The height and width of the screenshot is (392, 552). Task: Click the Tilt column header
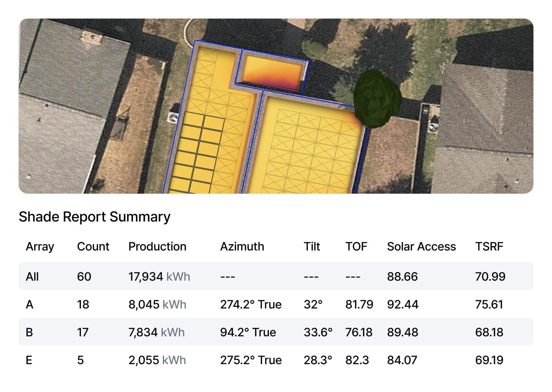(312, 247)
